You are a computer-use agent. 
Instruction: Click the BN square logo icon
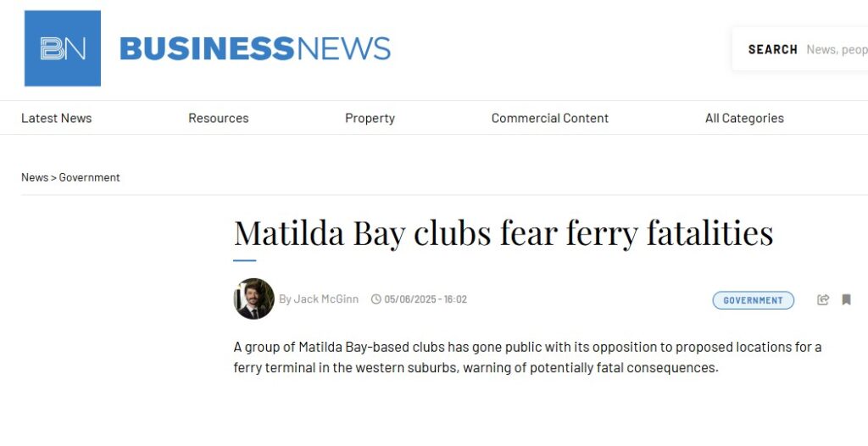coord(63,48)
